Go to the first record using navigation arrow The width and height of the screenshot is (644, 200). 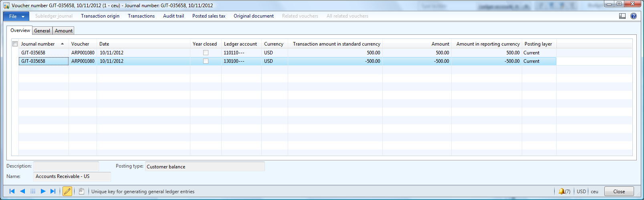[12, 191]
